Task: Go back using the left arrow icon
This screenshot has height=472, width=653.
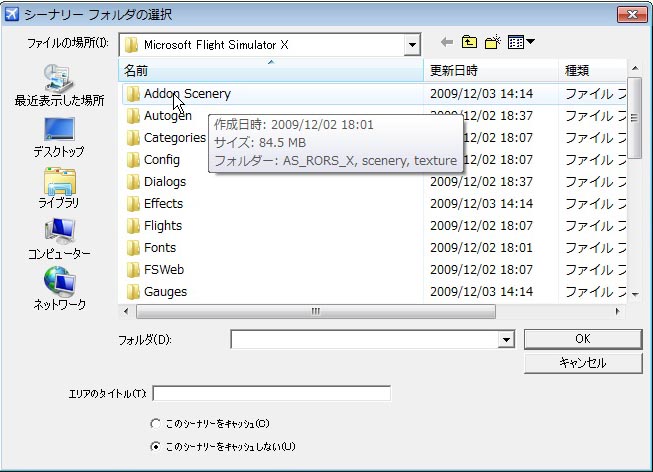Action: tap(447, 42)
